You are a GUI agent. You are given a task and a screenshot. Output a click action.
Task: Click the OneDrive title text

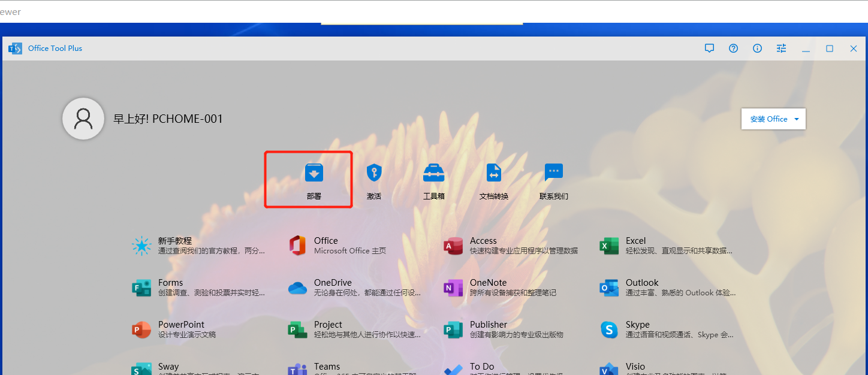[333, 283]
